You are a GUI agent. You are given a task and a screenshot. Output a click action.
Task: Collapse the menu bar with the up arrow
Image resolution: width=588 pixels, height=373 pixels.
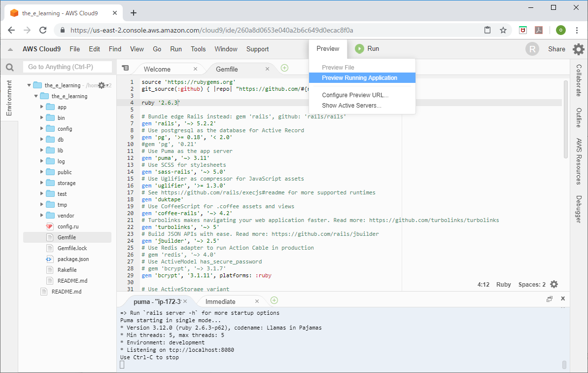tap(10, 49)
